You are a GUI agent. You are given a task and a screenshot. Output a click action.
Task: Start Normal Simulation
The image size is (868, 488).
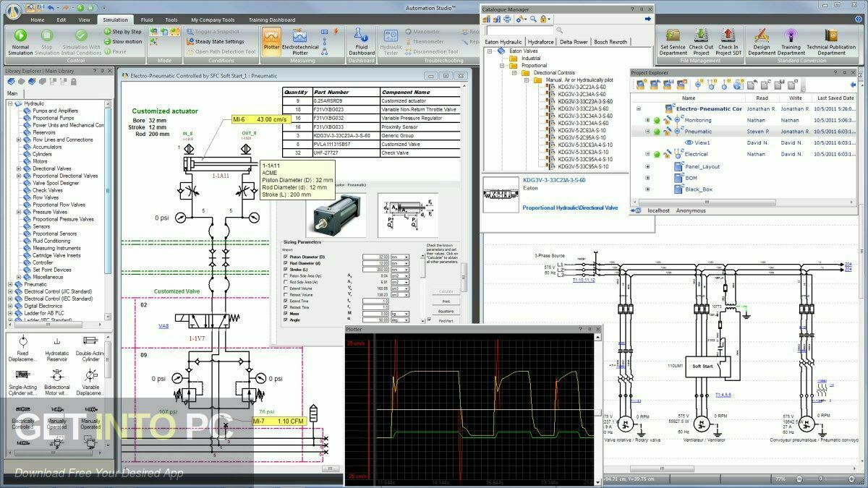tap(20, 41)
